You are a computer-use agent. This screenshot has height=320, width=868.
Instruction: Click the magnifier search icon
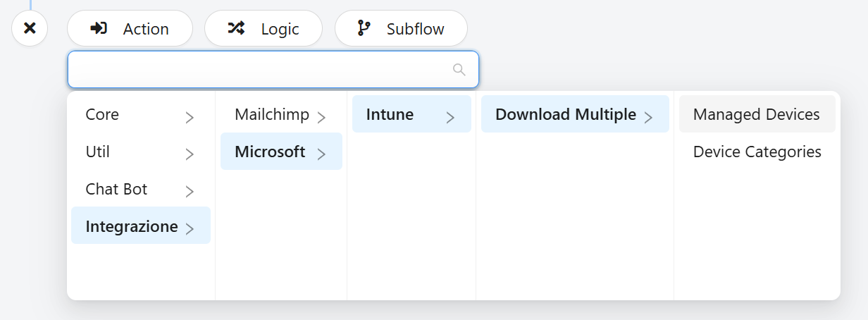click(x=459, y=69)
